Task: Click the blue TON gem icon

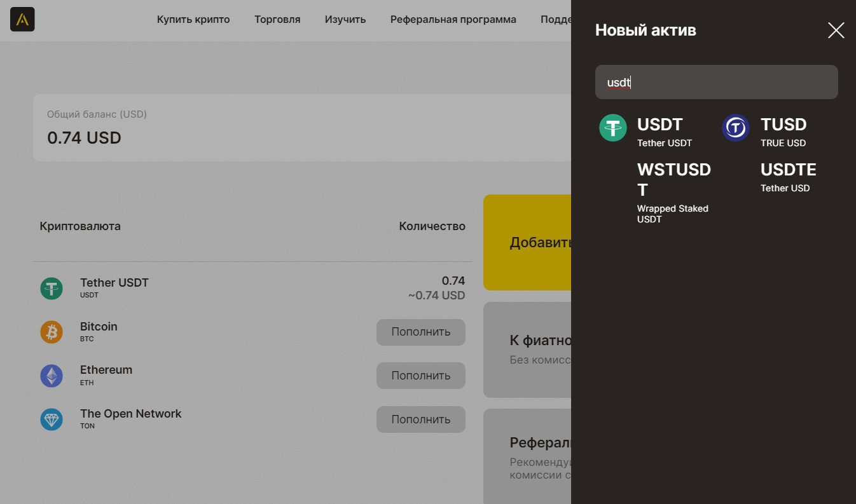Action: pos(52,419)
